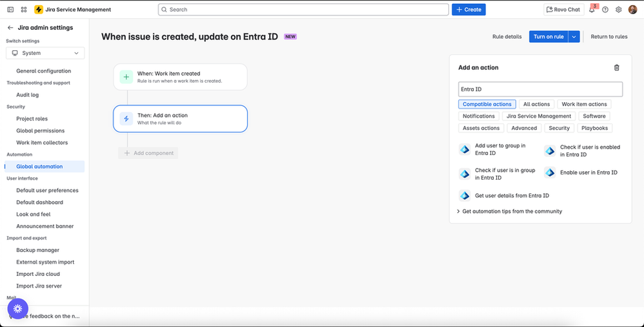Open Global automation in sidebar
Image resolution: width=644 pixels, height=327 pixels.
(x=45, y=166)
